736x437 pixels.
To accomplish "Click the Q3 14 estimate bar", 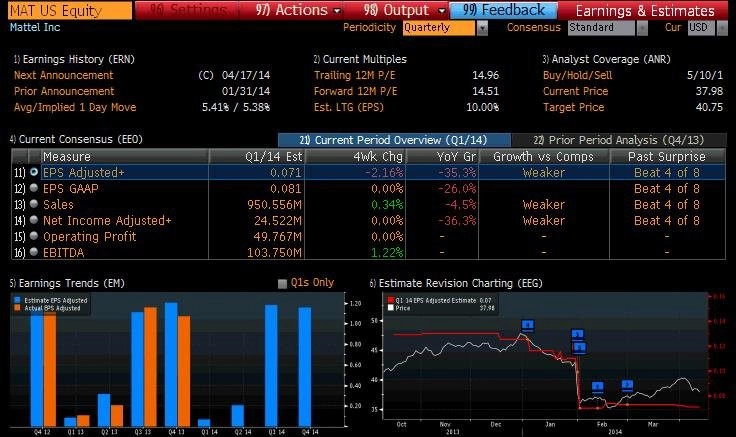I will tap(271, 366).
